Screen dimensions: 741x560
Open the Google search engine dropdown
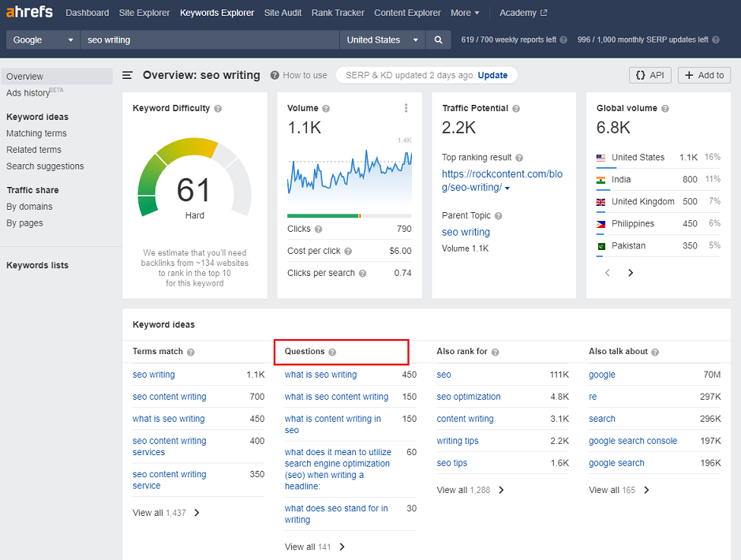pyautogui.click(x=43, y=39)
